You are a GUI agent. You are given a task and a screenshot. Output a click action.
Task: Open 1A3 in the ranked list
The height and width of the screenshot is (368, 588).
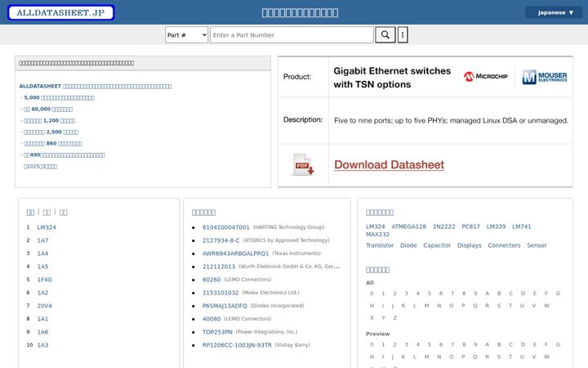(x=42, y=345)
